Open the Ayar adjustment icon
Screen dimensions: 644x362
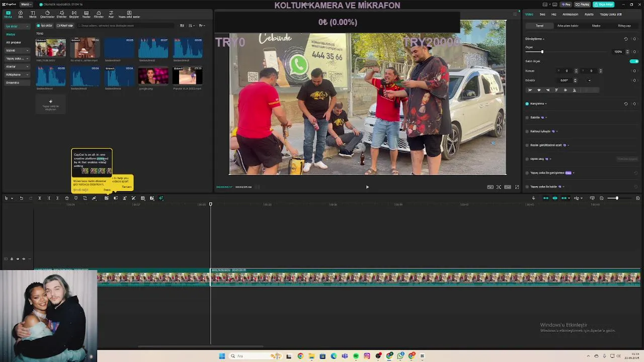coord(111,14)
